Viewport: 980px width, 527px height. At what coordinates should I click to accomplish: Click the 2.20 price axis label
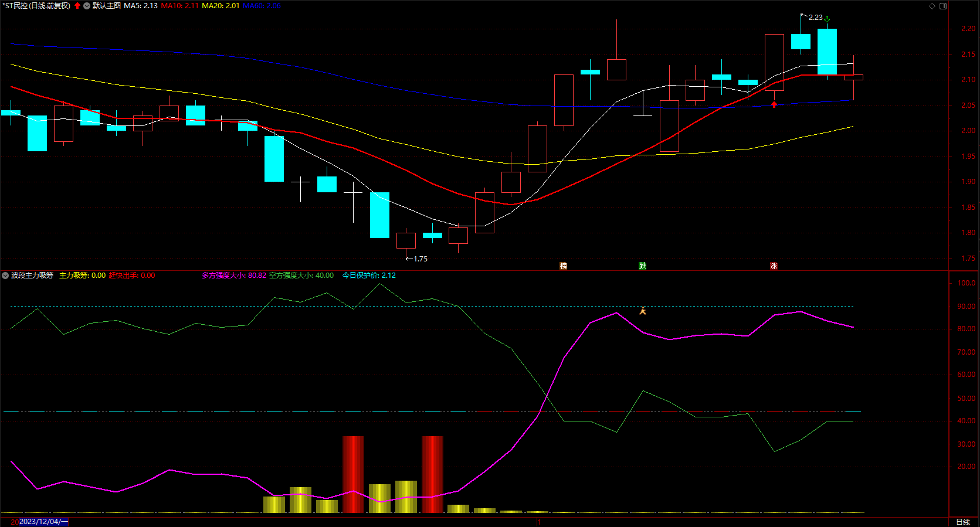(x=968, y=29)
